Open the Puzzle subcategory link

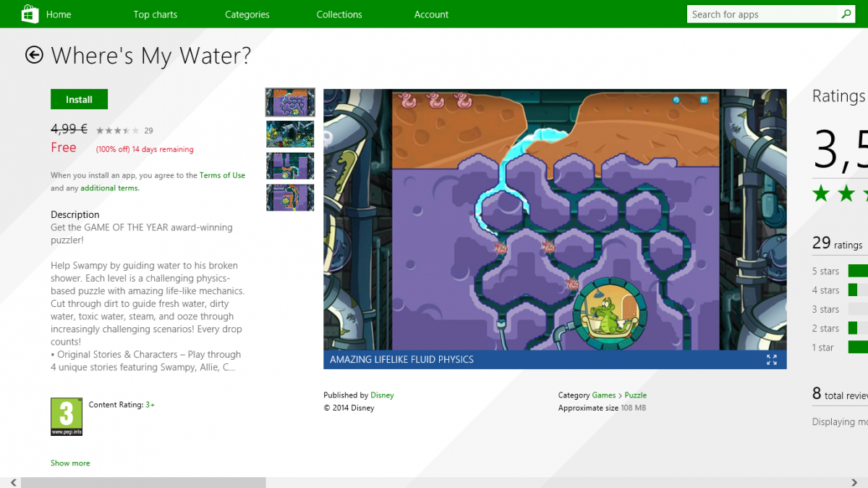click(x=636, y=395)
